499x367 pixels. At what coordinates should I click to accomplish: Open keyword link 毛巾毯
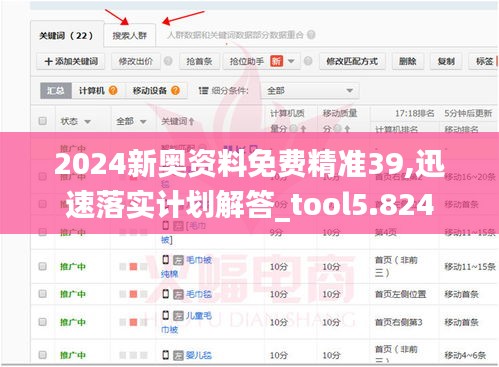[x=199, y=294]
